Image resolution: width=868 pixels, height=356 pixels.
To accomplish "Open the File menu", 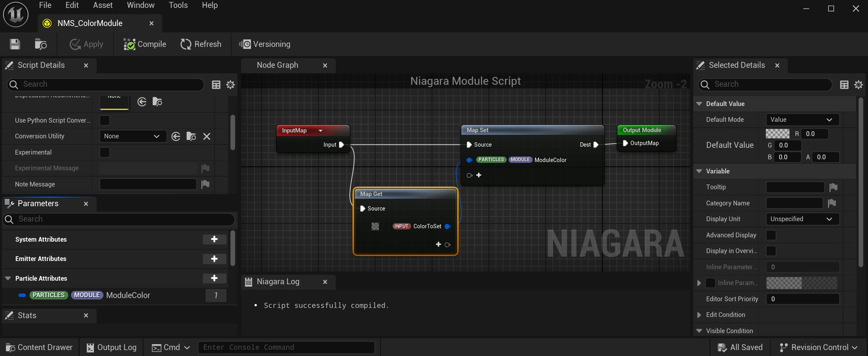I will (45, 5).
